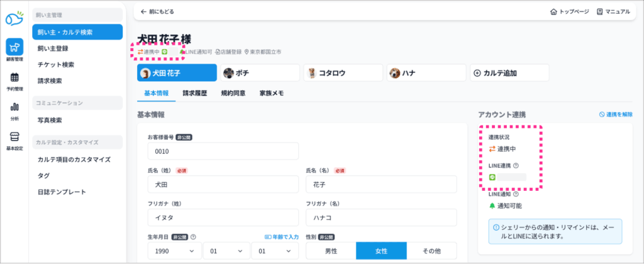Open birth month dropdown
Viewport: 644px width, 264px height.
225,251
